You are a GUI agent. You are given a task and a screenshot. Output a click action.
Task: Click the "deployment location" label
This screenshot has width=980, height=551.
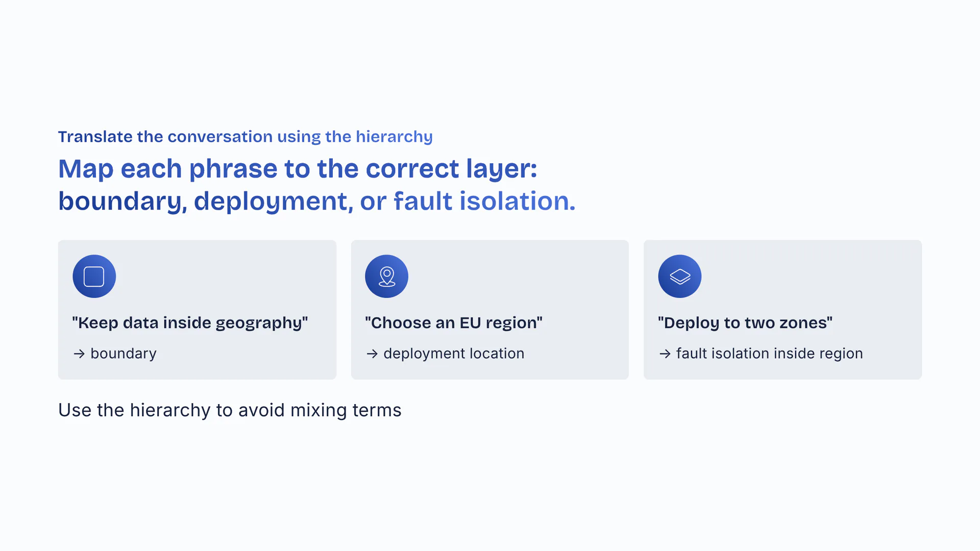454,354
